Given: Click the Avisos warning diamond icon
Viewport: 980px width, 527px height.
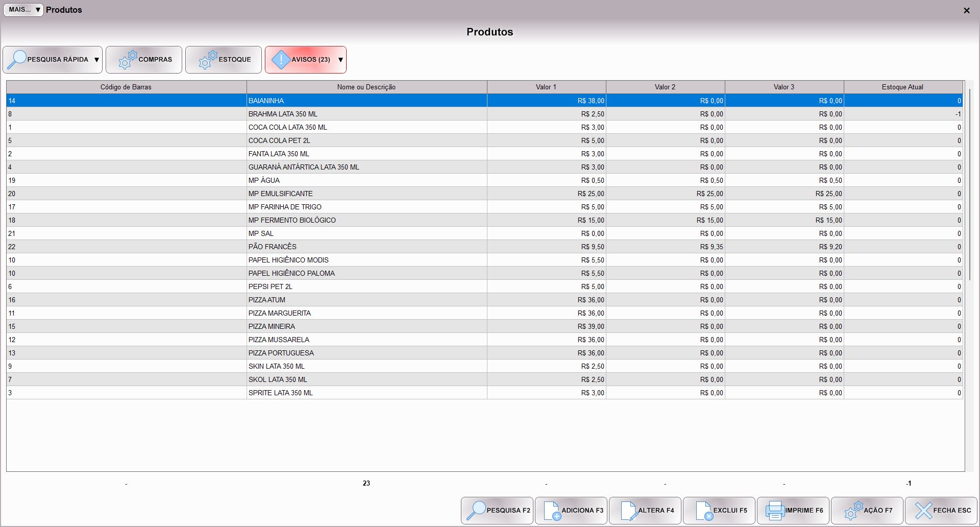Looking at the screenshot, I should pyautogui.click(x=281, y=60).
